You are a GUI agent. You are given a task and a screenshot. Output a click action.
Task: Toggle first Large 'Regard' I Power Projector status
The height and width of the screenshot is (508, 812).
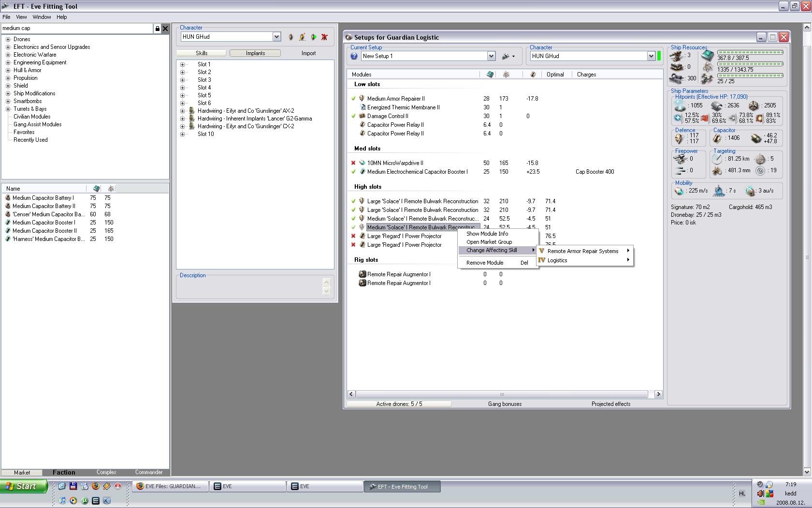[353, 236]
